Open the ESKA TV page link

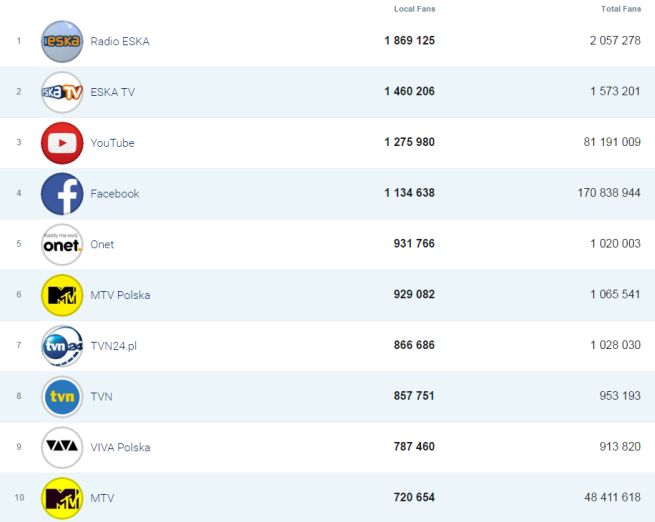114,92
